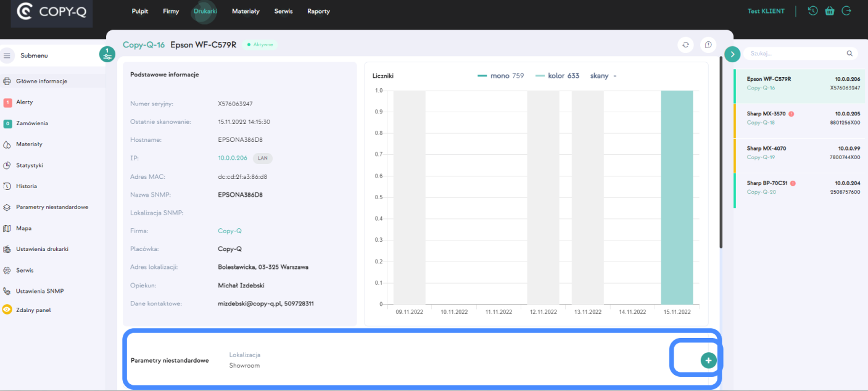Select the Epson WF-C579R printer card

click(800, 86)
